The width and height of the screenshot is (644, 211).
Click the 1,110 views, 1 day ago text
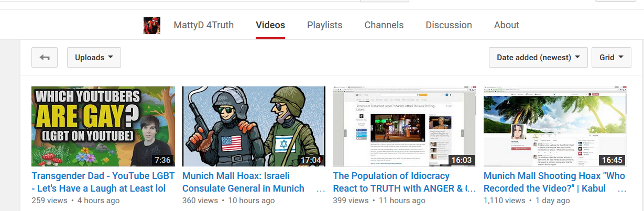pyautogui.click(x=527, y=201)
